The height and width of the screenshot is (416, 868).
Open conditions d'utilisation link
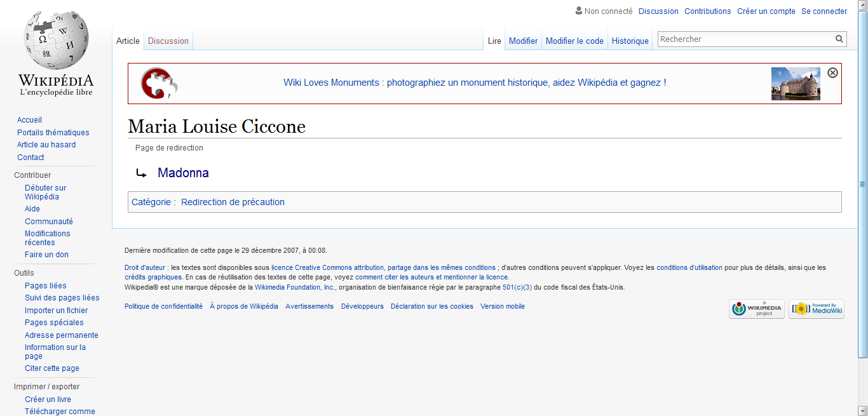pyautogui.click(x=689, y=268)
